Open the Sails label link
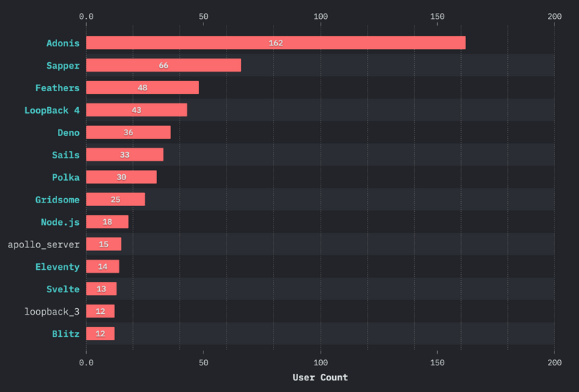579x392 pixels. pos(66,155)
